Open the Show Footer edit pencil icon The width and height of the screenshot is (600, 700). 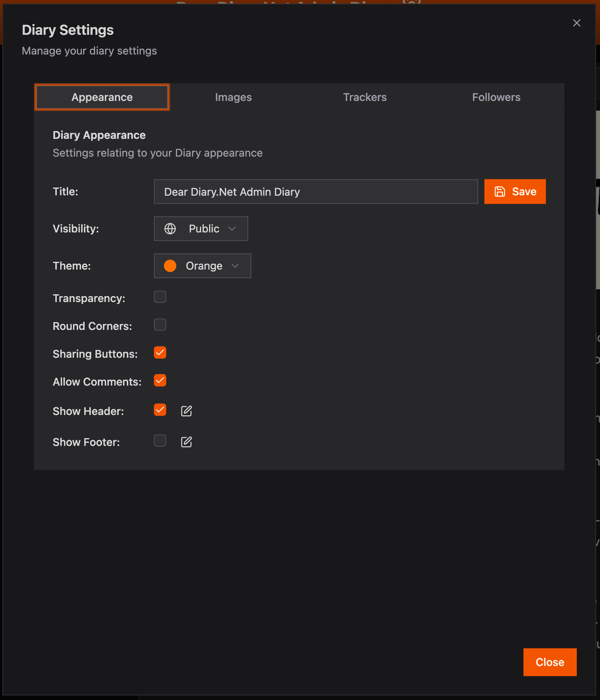pyautogui.click(x=186, y=442)
